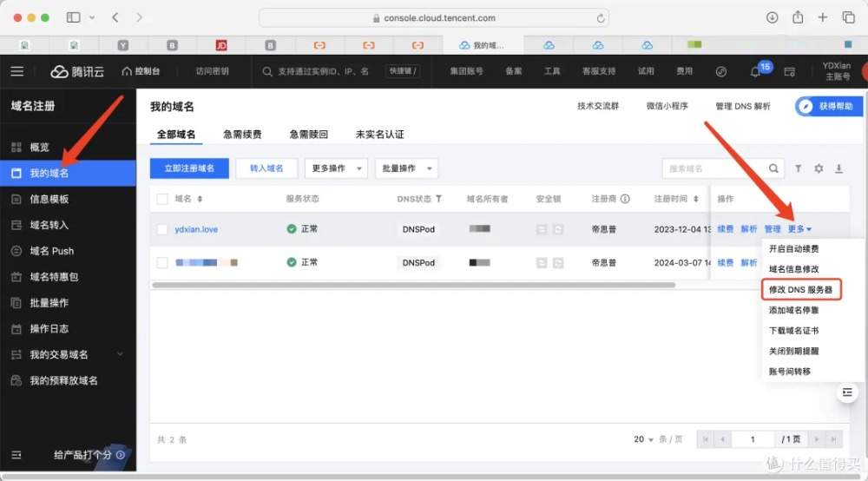Click 管理 DNS 解析 link
The width and height of the screenshot is (868, 481).
743,106
